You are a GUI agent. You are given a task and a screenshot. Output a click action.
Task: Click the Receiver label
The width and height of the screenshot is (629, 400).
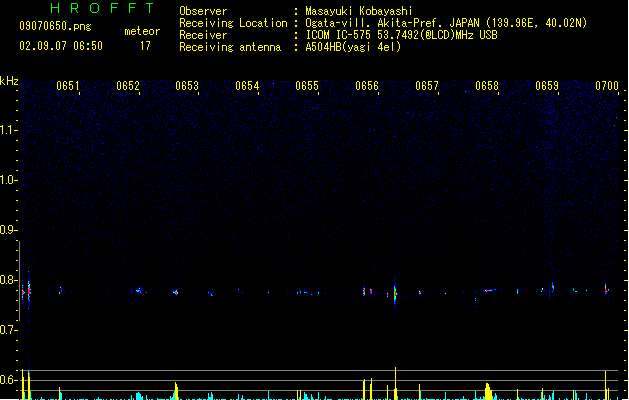203,35
